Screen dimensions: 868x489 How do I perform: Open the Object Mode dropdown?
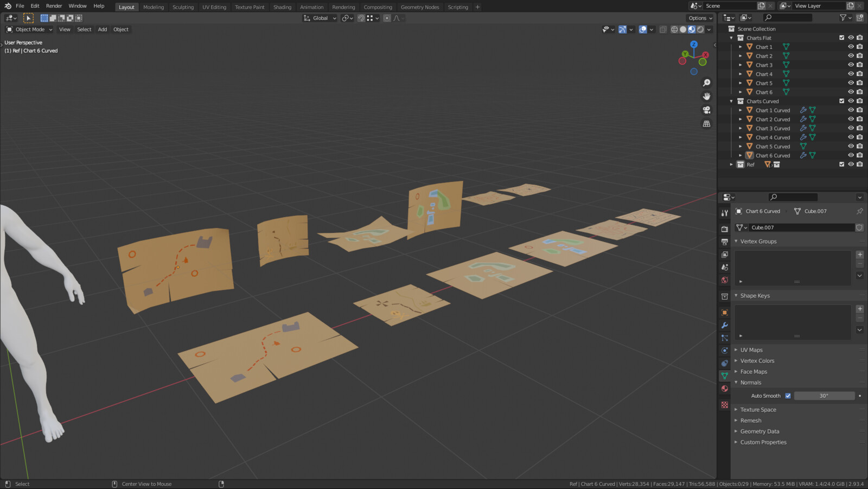point(29,29)
